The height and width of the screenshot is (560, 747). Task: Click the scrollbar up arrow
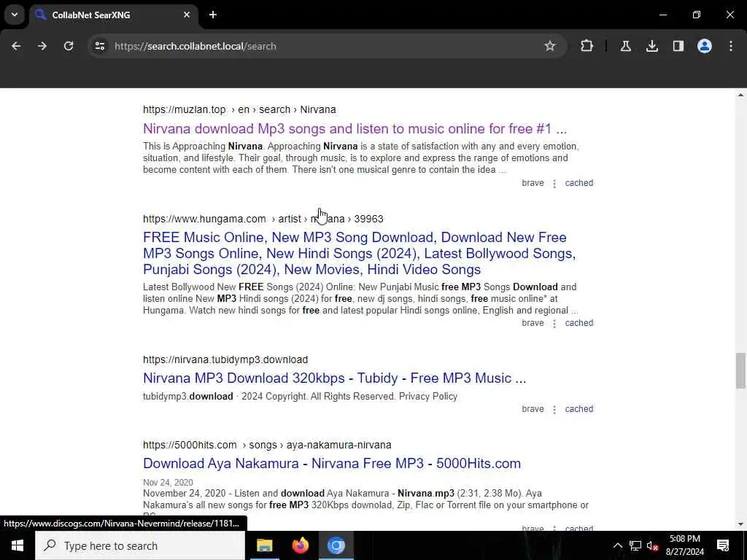pyautogui.click(x=740, y=96)
